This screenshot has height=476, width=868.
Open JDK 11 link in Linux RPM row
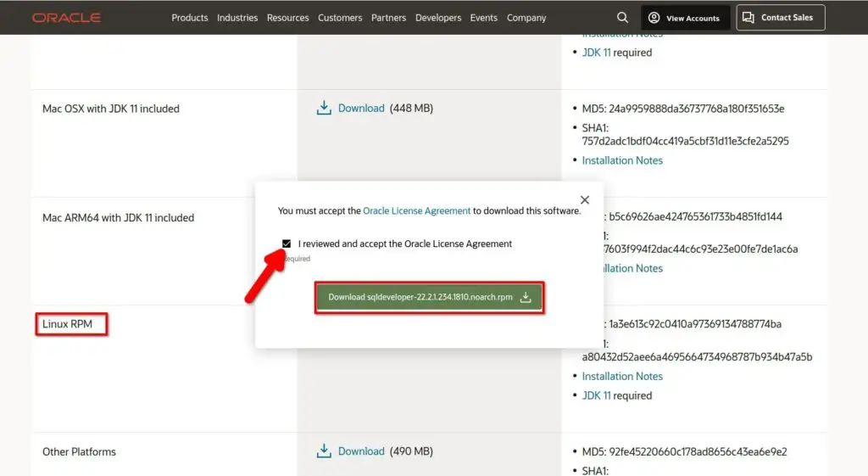[596, 395]
